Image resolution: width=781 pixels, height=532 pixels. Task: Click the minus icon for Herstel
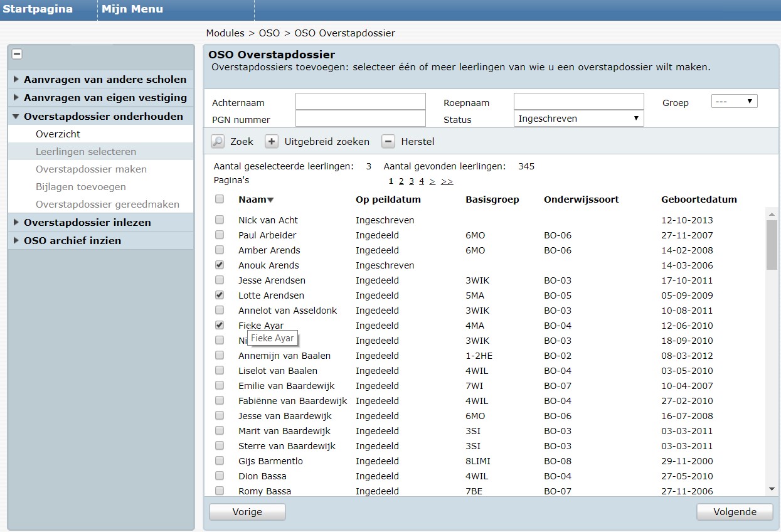[388, 142]
